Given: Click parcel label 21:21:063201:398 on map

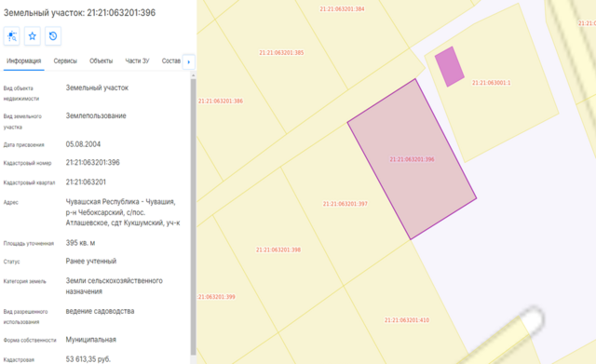Looking at the screenshot, I should (278, 249).
